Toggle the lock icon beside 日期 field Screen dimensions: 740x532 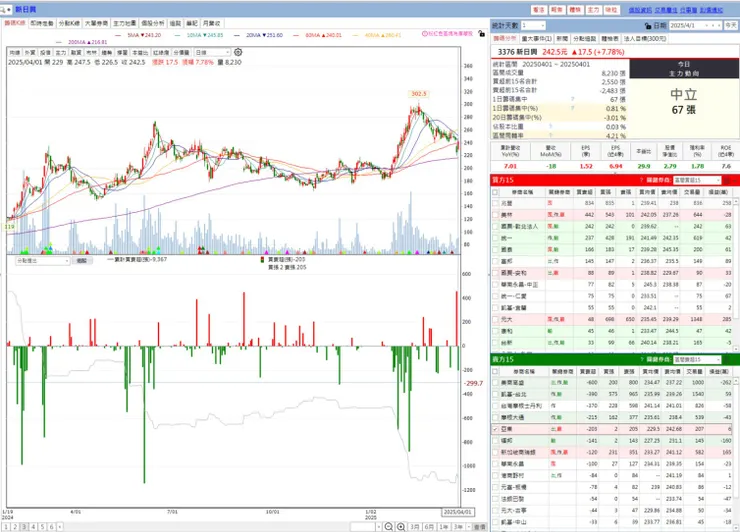pos(648,25)
